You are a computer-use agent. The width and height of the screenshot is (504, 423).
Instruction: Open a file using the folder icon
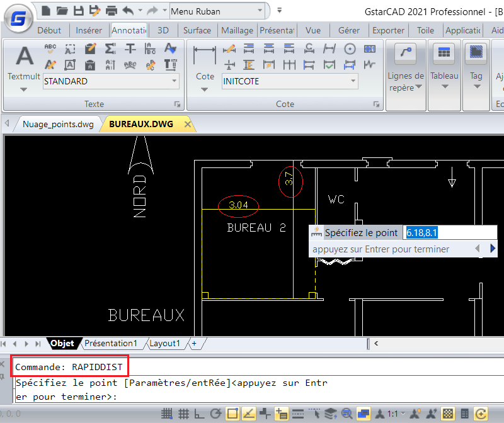click(62, 11)
